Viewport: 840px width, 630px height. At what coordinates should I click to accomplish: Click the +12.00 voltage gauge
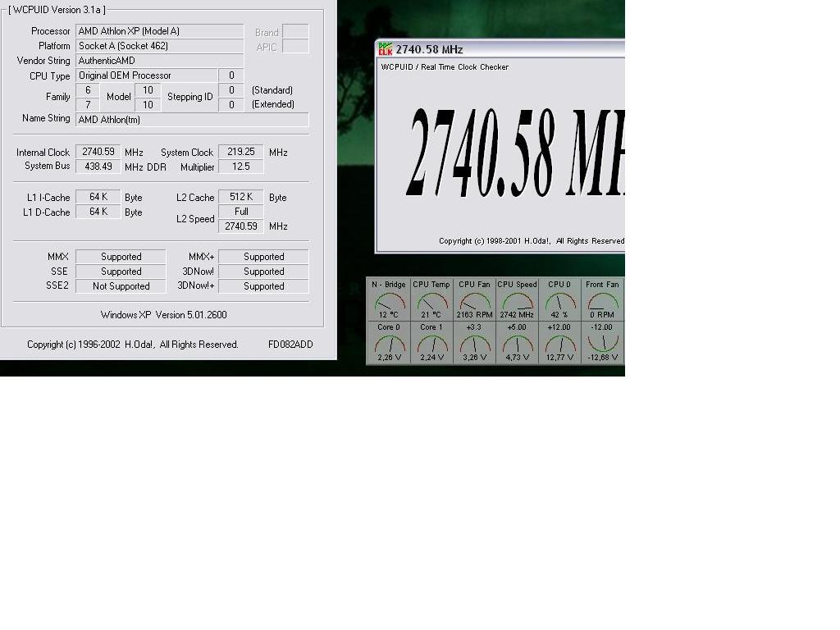[559, 342]
